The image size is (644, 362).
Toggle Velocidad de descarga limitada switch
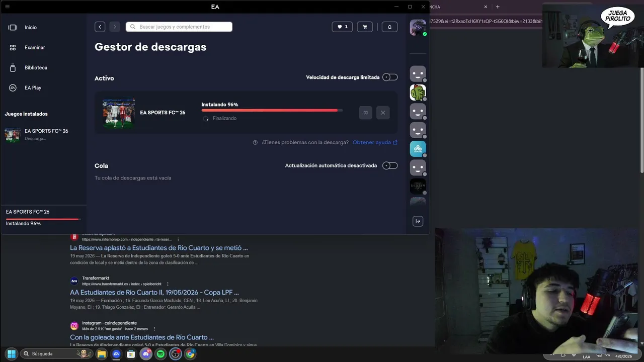click(x=390, y=77)
